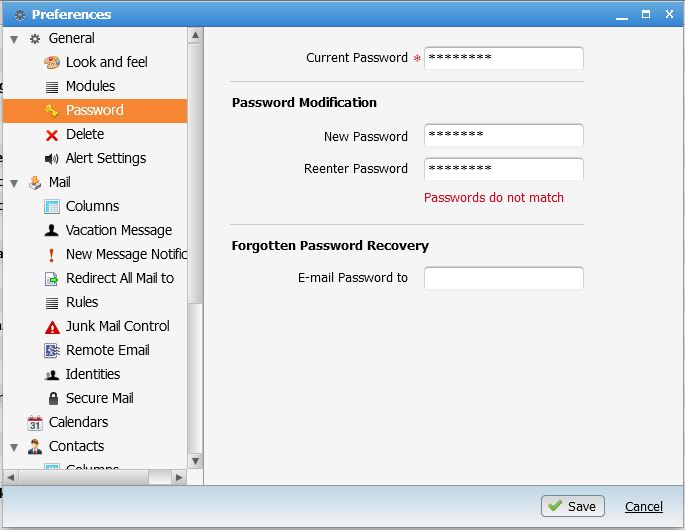Collapse the Mail tree section
Screen dimensions: 685x530
coord(14,183)
